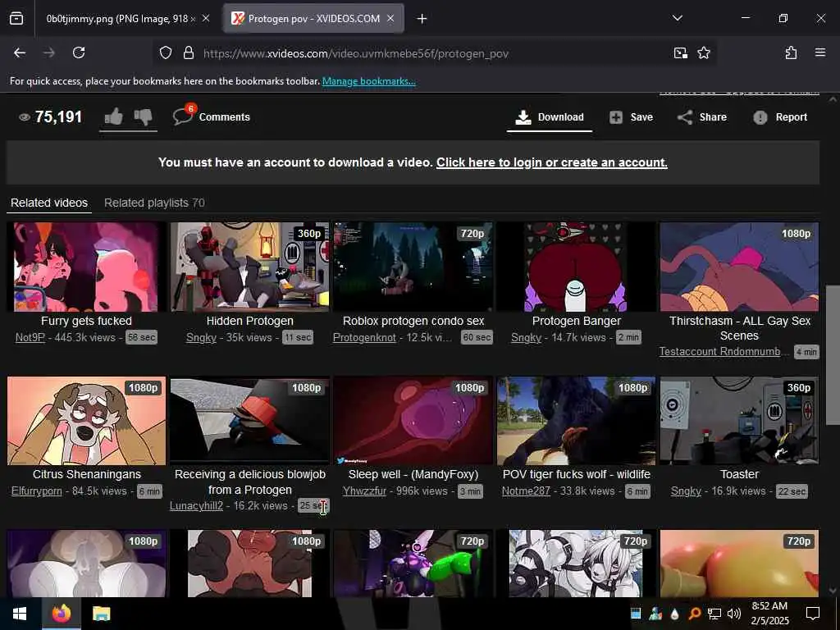The height and width of the screenshot is (630, 840).
Task: Close the 0b0tjimmy.png tab
Action: (206, 19)
